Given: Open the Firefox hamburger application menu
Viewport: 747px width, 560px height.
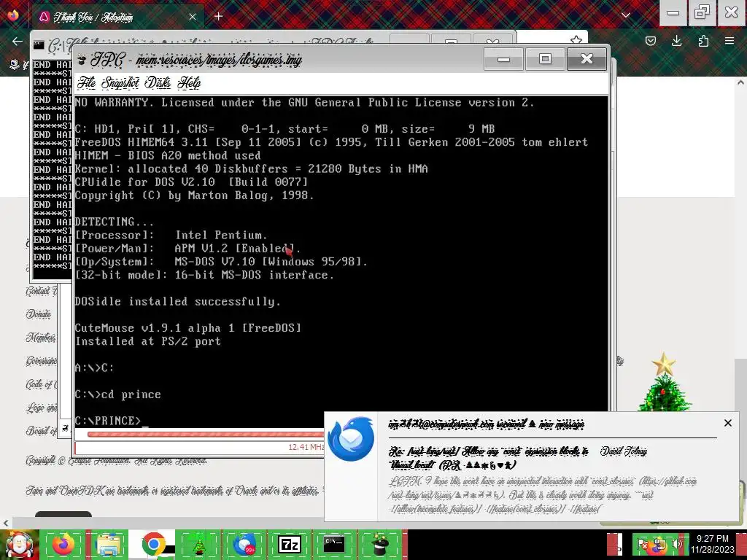Looking at the screenshot, I should coord(729,41).
